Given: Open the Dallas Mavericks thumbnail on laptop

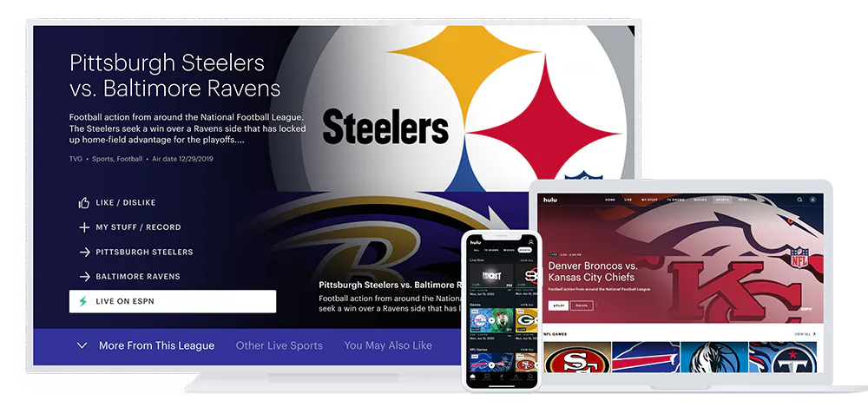Looking at the screenshot, I should [x=713, y=358].
